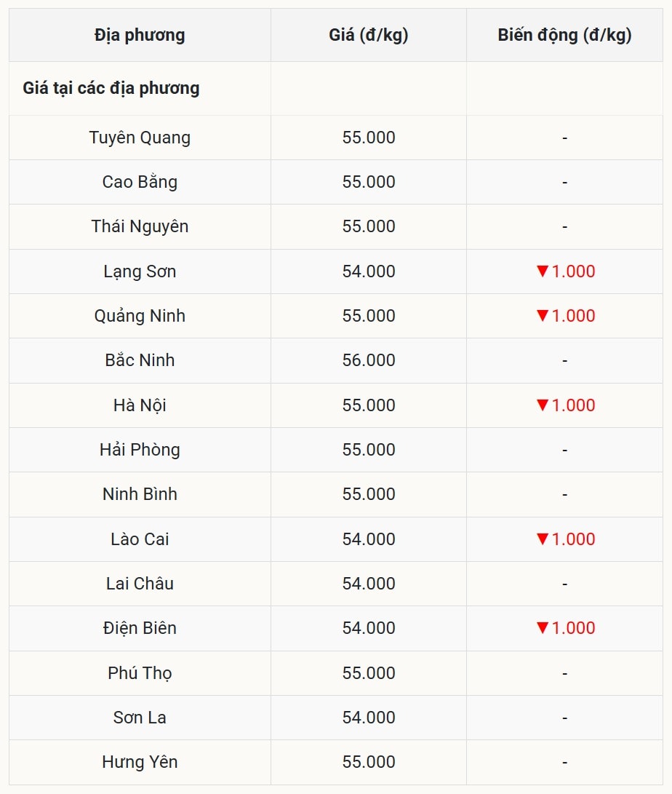
Task: Select the "Giá tại các địa phương" section row
Action: coord(111,88)
